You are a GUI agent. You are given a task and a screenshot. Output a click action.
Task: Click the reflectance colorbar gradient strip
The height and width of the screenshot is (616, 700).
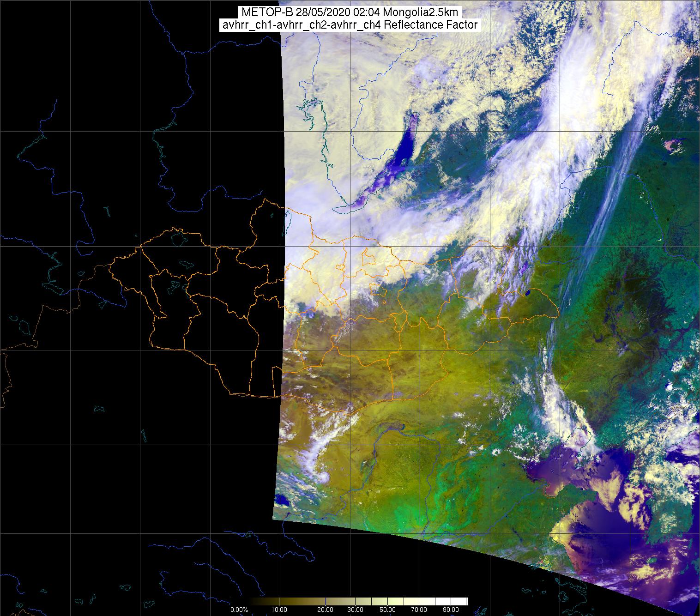click(x=350, y=601)
